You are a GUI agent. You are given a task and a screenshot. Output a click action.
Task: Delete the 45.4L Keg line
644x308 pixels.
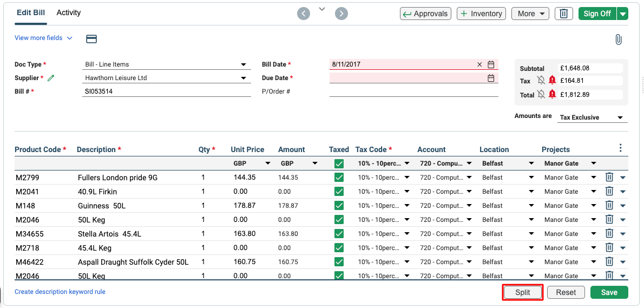tap(609, 247)
